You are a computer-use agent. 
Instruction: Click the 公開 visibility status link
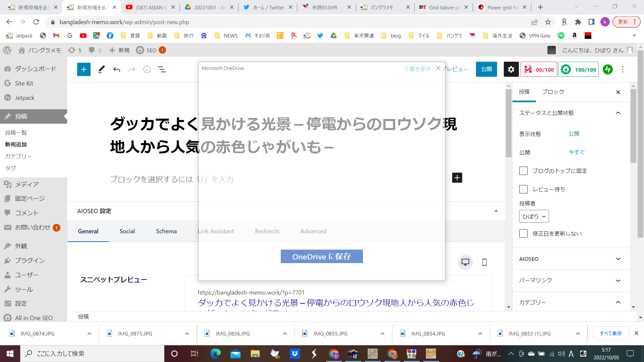pyautogui.click(x=574, y=134)
